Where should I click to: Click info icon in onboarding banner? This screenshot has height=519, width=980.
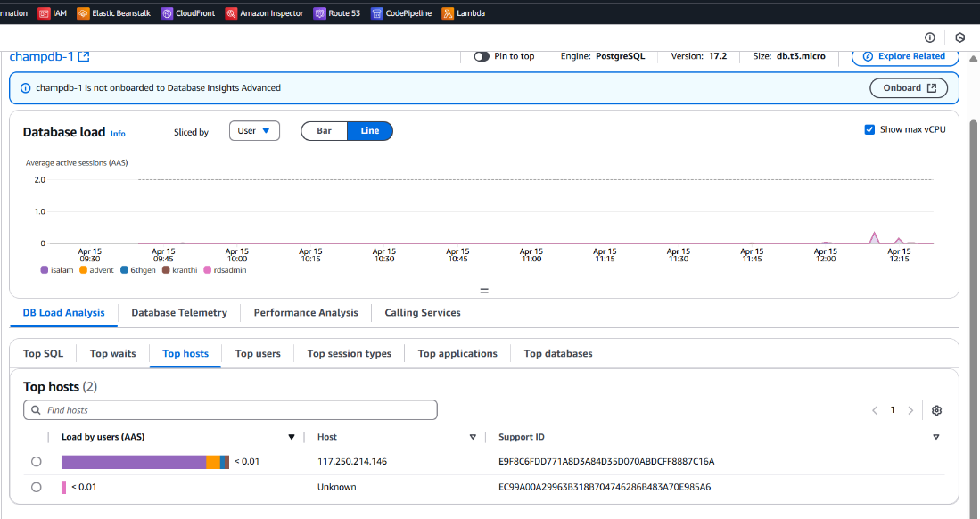point(25,88)
